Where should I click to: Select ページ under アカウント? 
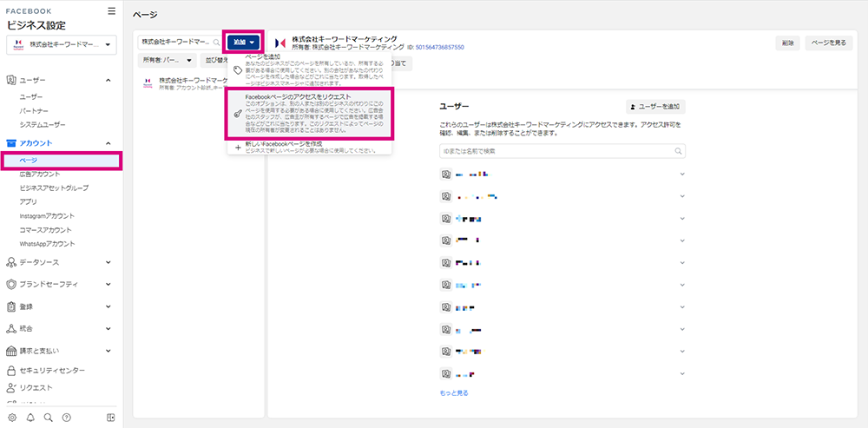point(62,161)
